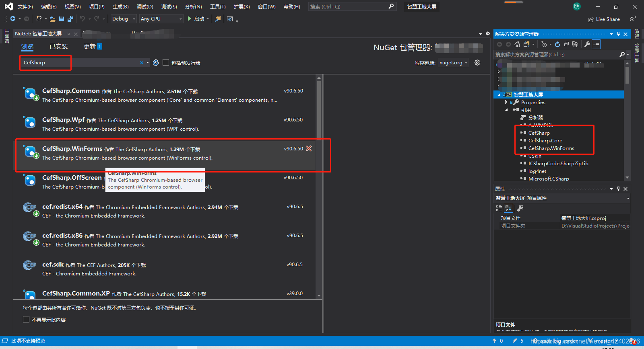Expand the Properties tree node
644x349 pixels.
tap(506, 103)
